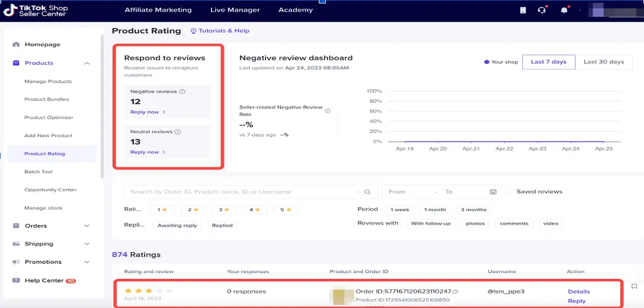Click the Negative Review Rate info icon
This screenshot has width=644, height=308.
coord(328,111)
